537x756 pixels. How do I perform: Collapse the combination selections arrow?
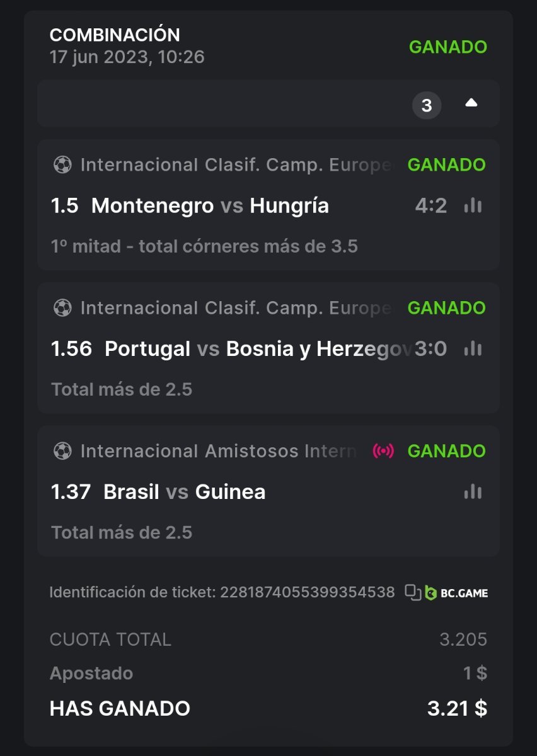click(471, 103)
